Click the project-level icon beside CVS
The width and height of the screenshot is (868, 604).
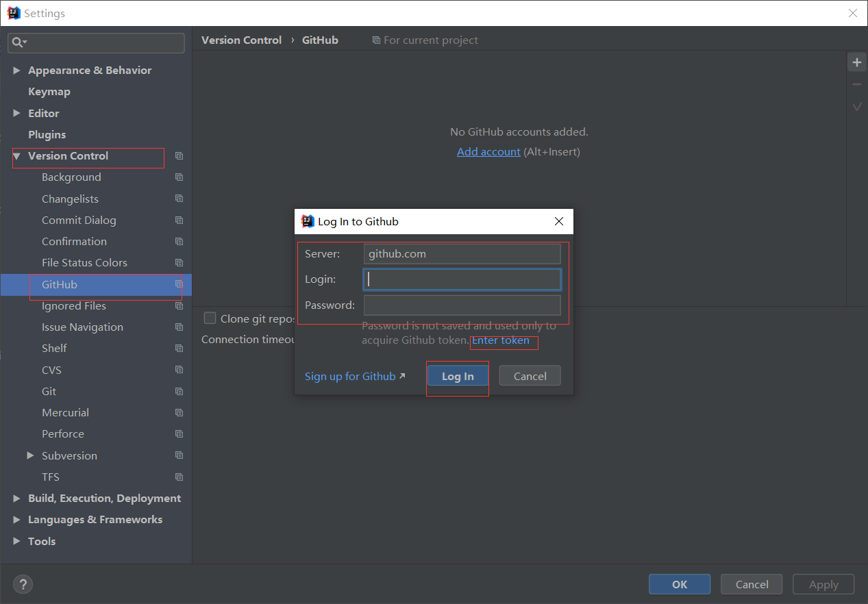(179, 370)
